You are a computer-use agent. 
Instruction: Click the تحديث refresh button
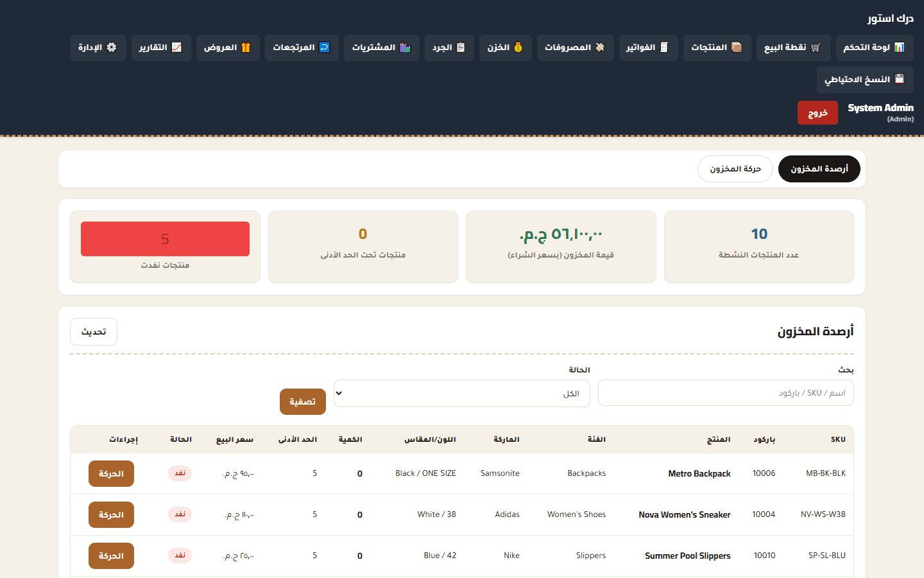point(94,332)
